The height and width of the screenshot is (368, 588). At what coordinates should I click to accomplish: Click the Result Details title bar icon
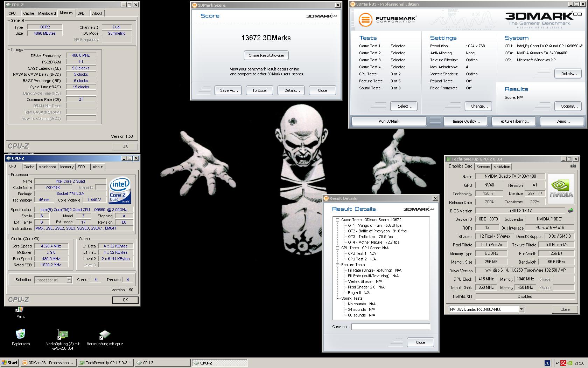[x=326, y=198]
